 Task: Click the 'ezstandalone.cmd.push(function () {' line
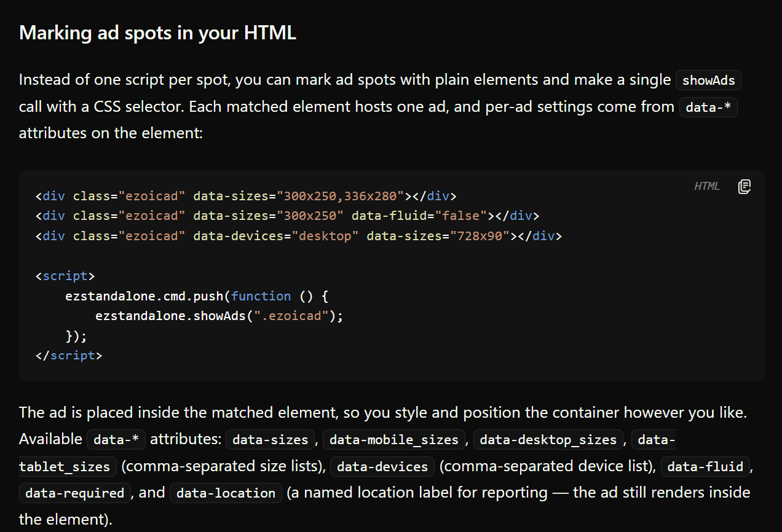click(197, 296)
